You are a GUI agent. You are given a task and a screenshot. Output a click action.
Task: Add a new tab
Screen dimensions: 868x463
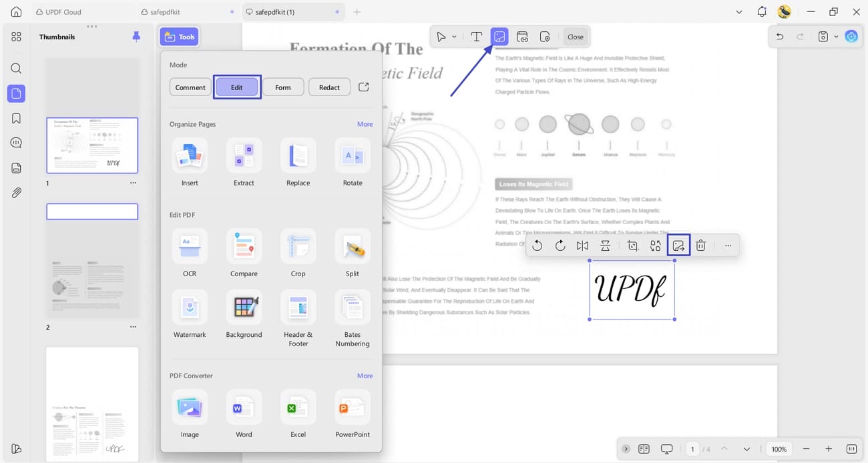tap(357, 12)
